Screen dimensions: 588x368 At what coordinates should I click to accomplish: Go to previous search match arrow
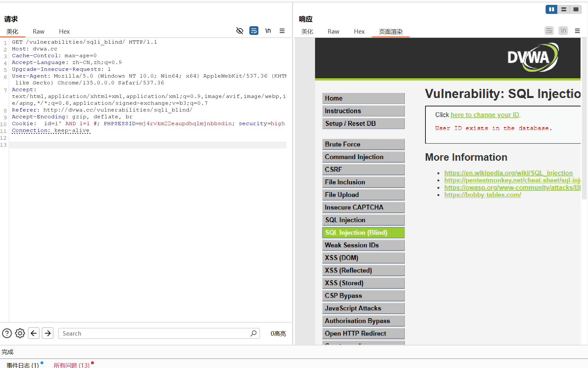34,333
